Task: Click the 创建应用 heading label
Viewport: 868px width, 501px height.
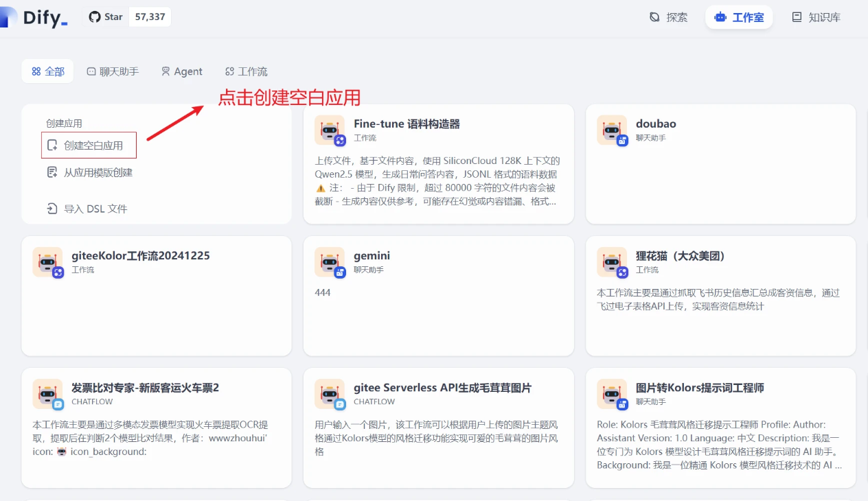Action: coord(64,124)
